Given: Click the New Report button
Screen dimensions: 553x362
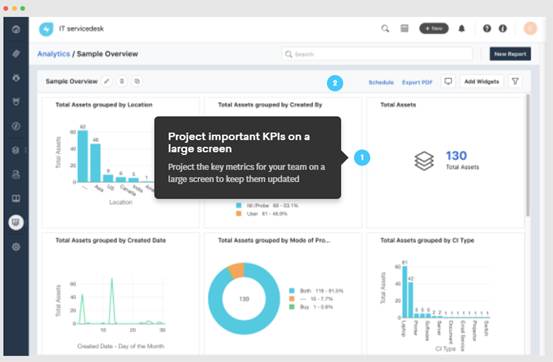Looking at the screenshot, I should [x=510, y=54].
